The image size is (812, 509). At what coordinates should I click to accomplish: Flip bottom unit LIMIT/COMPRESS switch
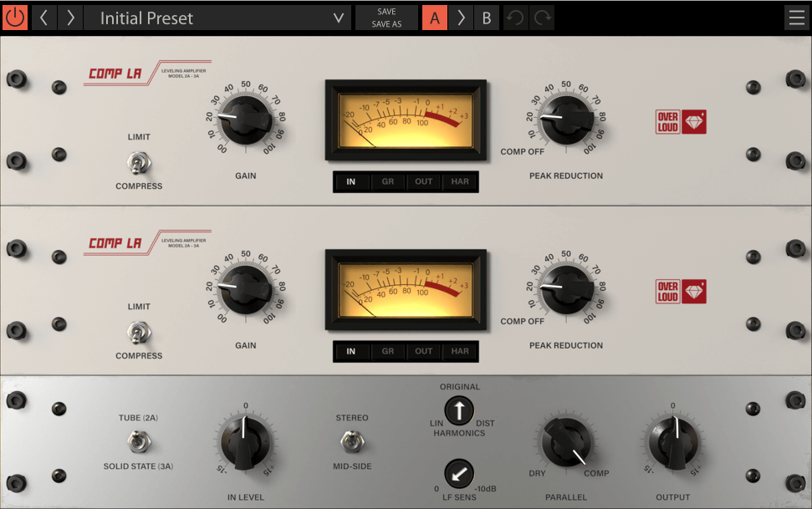point(139,333)
